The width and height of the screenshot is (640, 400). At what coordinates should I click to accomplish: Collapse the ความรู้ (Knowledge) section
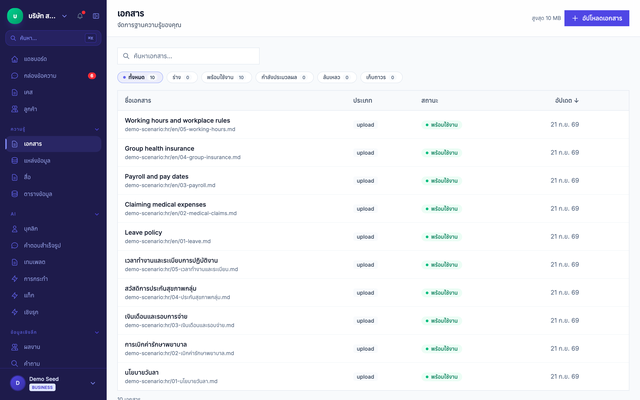coord(97,129)
